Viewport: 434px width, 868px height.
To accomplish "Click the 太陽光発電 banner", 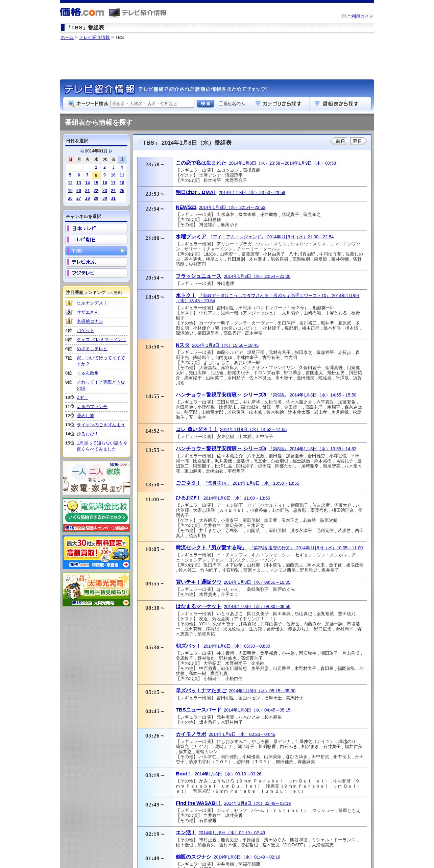I will click(96, 589).
